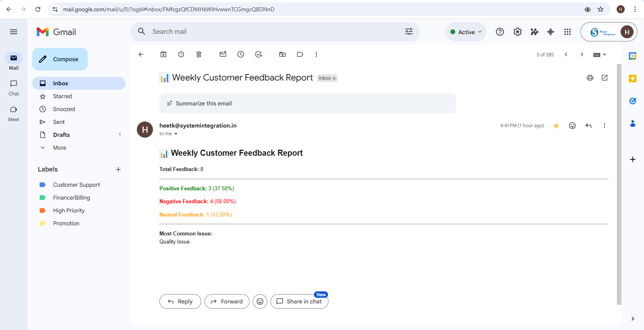644x330 pixels.
Task: Archive this email
Action: [x=163, y=54]
